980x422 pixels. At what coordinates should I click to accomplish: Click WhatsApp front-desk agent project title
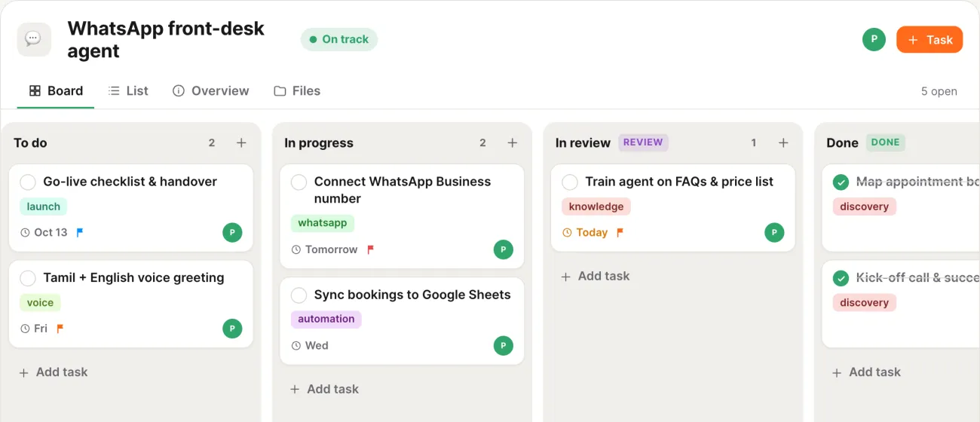pos(166,39)
